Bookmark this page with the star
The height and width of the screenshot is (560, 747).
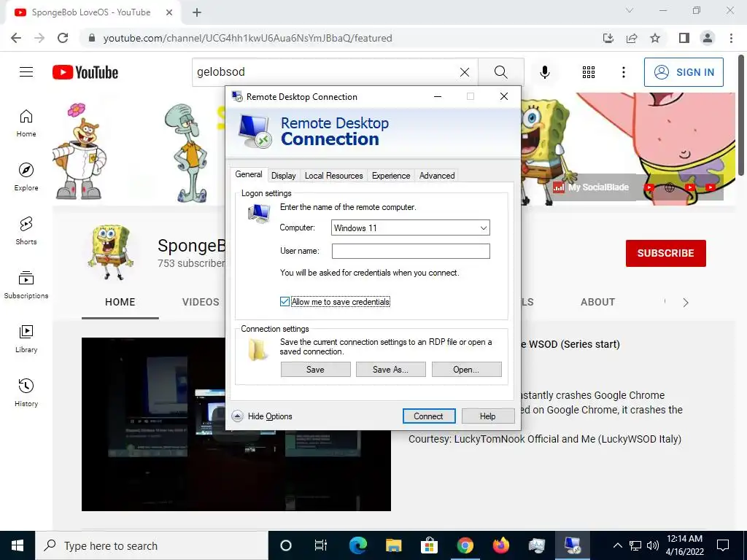tap(655, 38)
